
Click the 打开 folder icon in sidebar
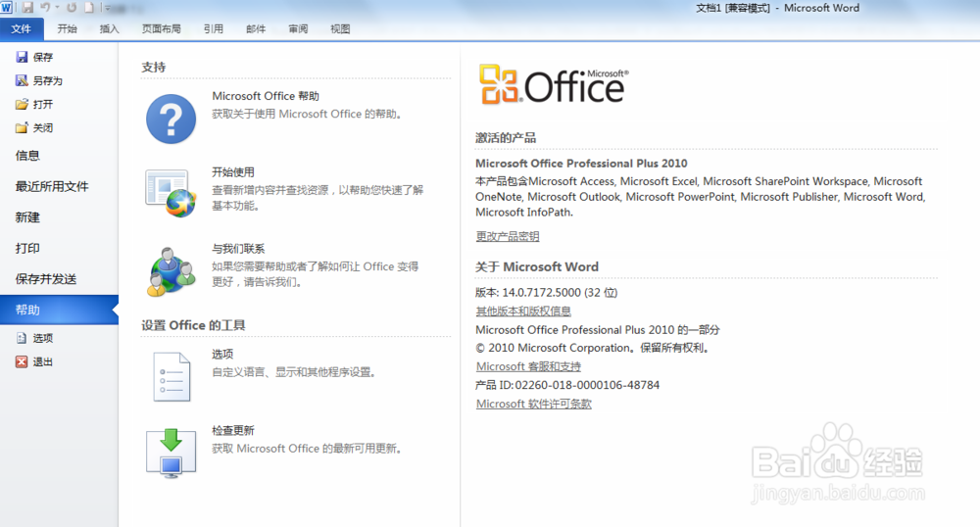(x=22, y=104)
